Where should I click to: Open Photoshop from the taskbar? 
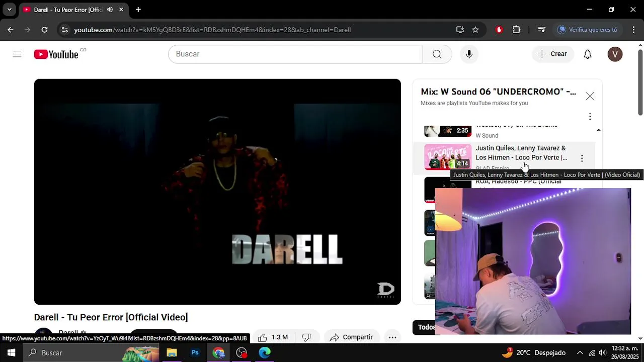point(195,353)
